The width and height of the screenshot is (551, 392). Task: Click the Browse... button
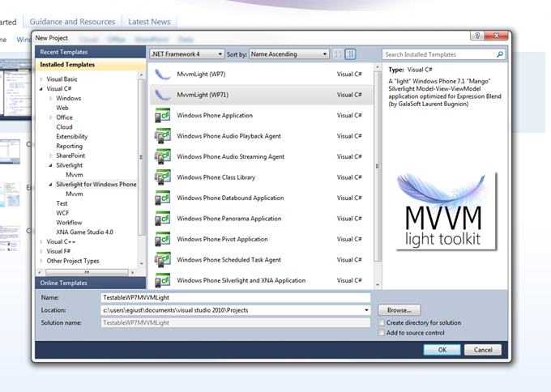pyautogui.click(x=399, y=310)
